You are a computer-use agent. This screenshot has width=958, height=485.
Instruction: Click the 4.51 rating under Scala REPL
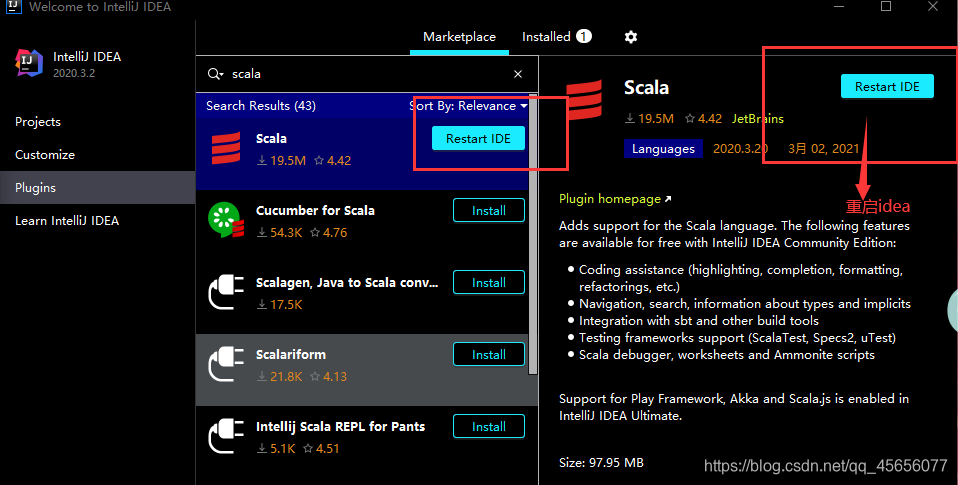pyautogui.click(x=321, y=448)
